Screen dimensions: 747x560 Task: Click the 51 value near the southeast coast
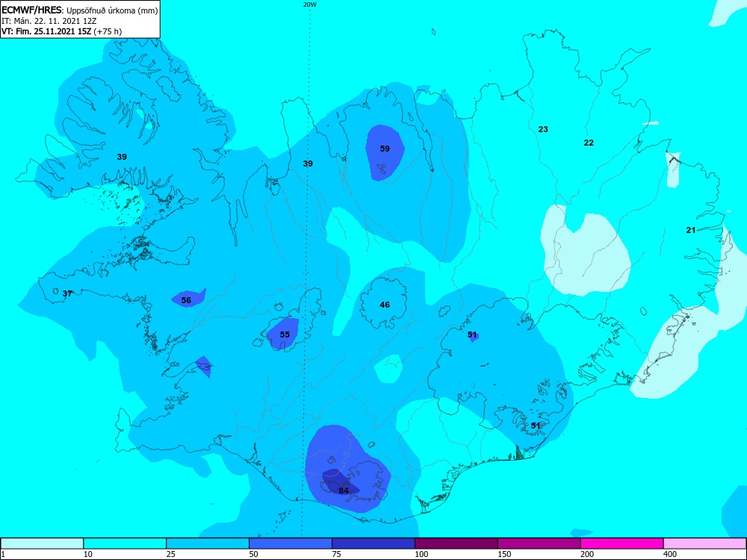(x=536, y=426)
